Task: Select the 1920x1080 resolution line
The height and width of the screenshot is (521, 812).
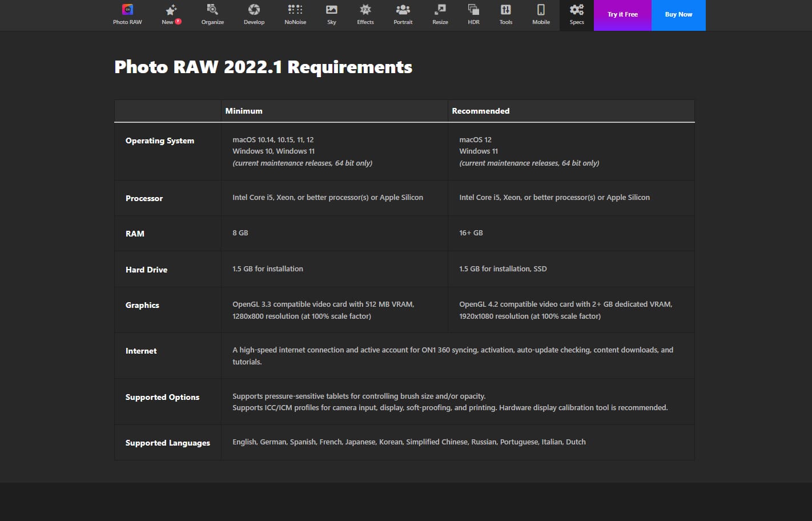Action: click(x=530, y=316)
